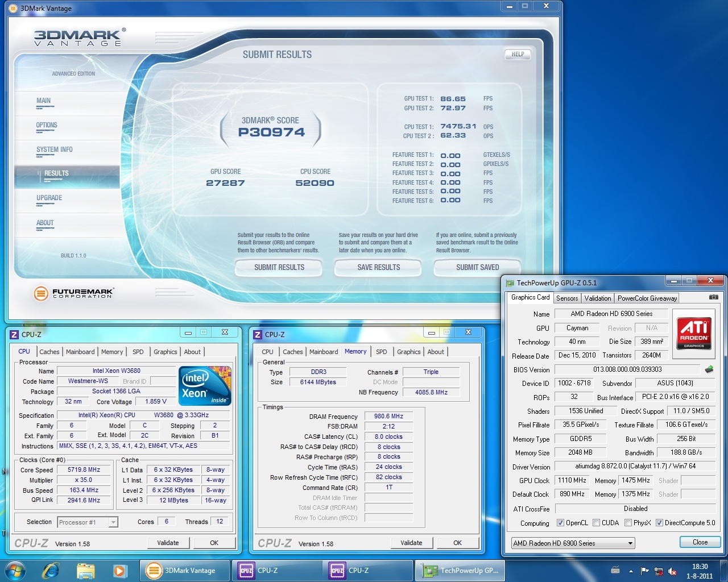Launch Internet Explorer from the taskbar
The width and height of the screenshot is (728, 582).
(51, 571)
